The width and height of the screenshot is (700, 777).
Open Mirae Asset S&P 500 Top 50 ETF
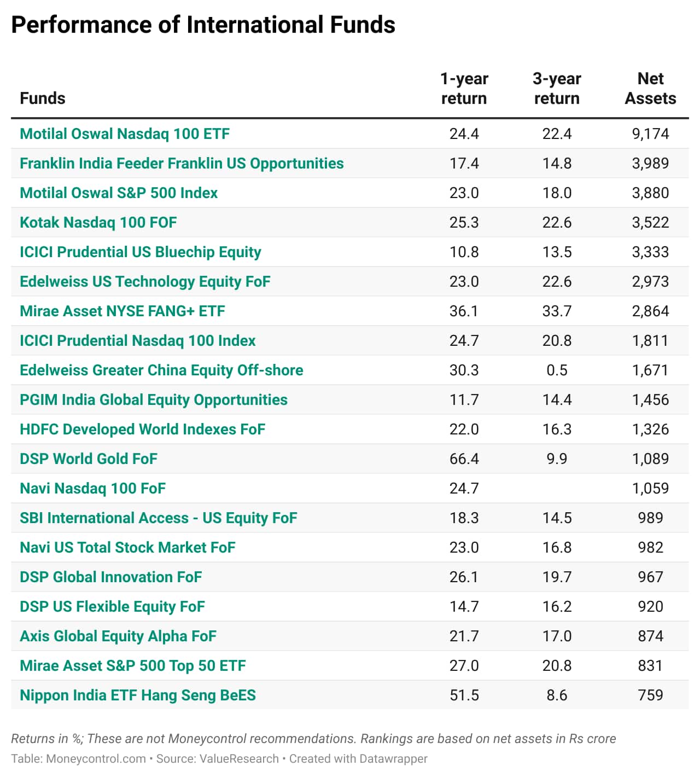133,666
